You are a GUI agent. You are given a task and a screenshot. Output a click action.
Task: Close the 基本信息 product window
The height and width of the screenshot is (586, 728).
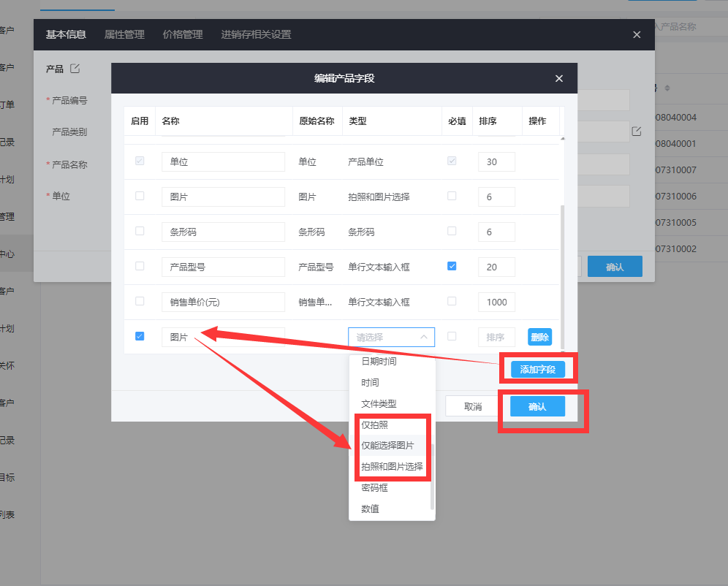click(x=637, y=35)
